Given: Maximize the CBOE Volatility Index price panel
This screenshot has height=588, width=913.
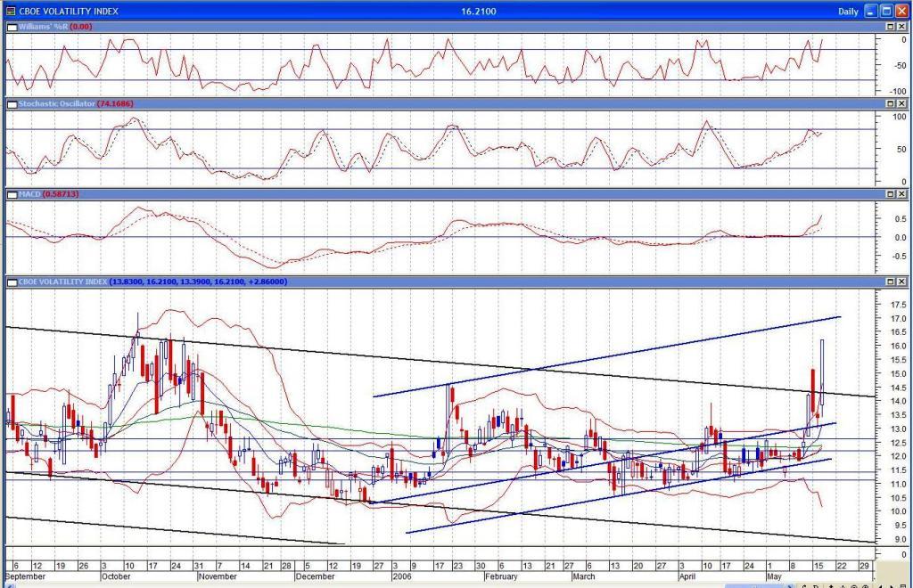Looking at the screenshot, I should pyautogui.click(x=891, y=282).
